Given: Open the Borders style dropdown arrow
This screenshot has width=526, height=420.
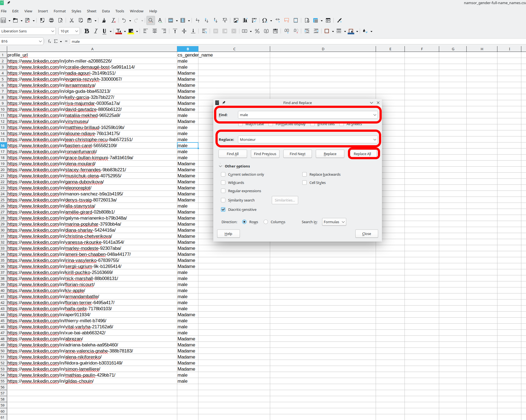Looking at the screenshot, I should click(x=333, y=31).
